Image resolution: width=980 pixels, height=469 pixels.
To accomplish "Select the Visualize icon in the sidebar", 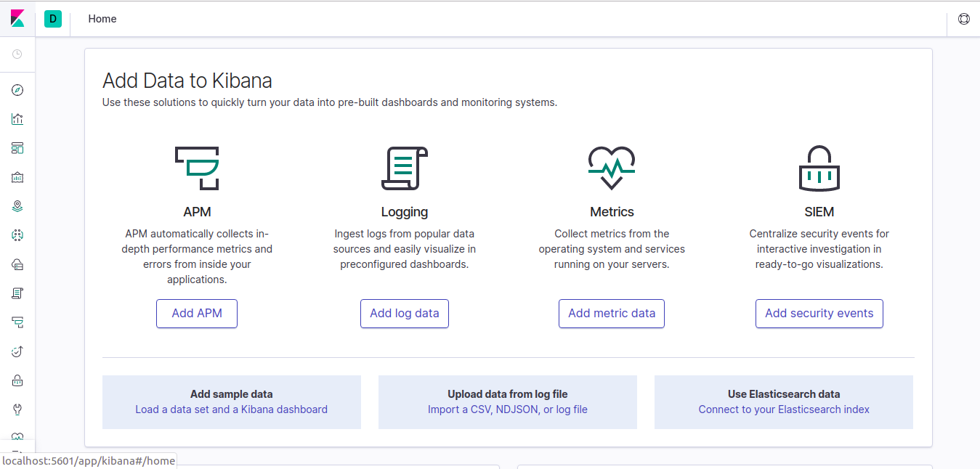I will (17, 119).
